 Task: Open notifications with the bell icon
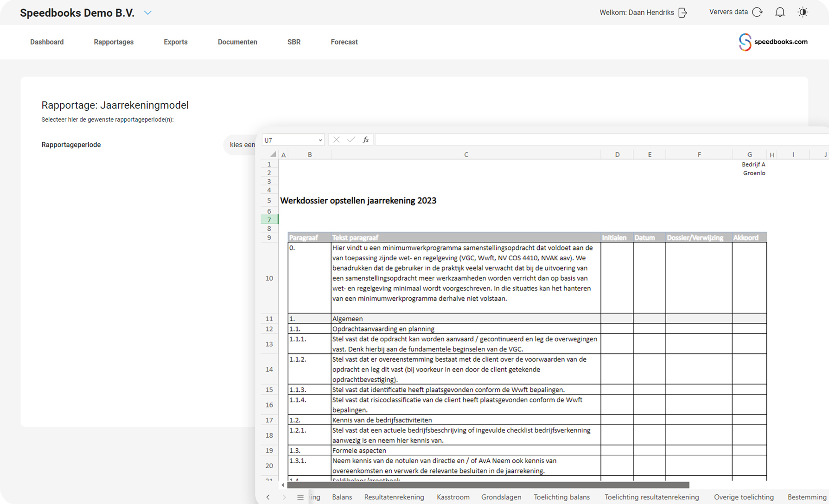tap(779, 12)
